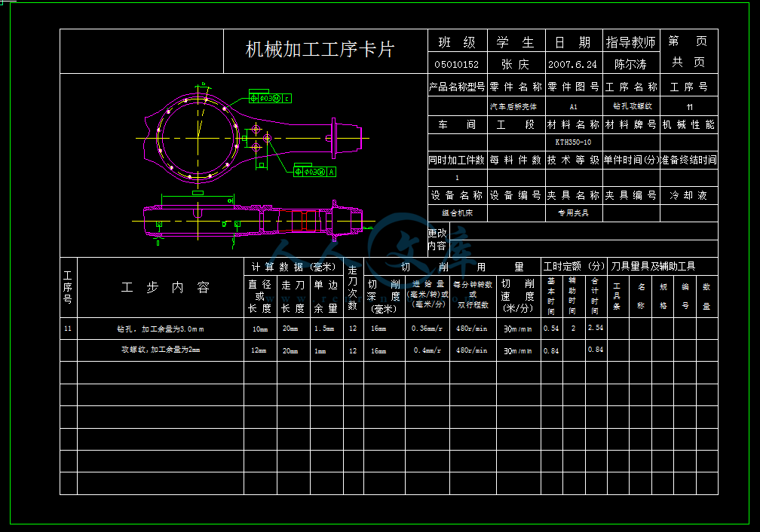Select the label 产品名称型号
The width and height of the screenshot is (760, 532).
pos(457,87)
